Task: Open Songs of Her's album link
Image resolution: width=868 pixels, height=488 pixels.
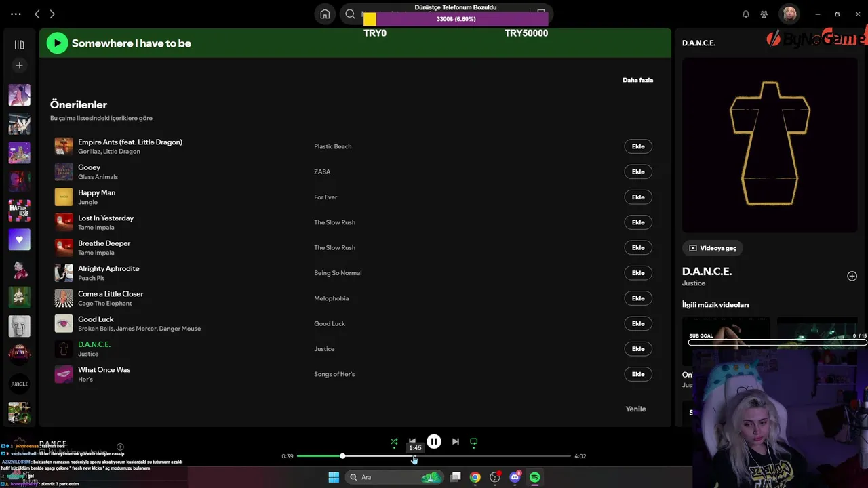Action: click(334, 374)
